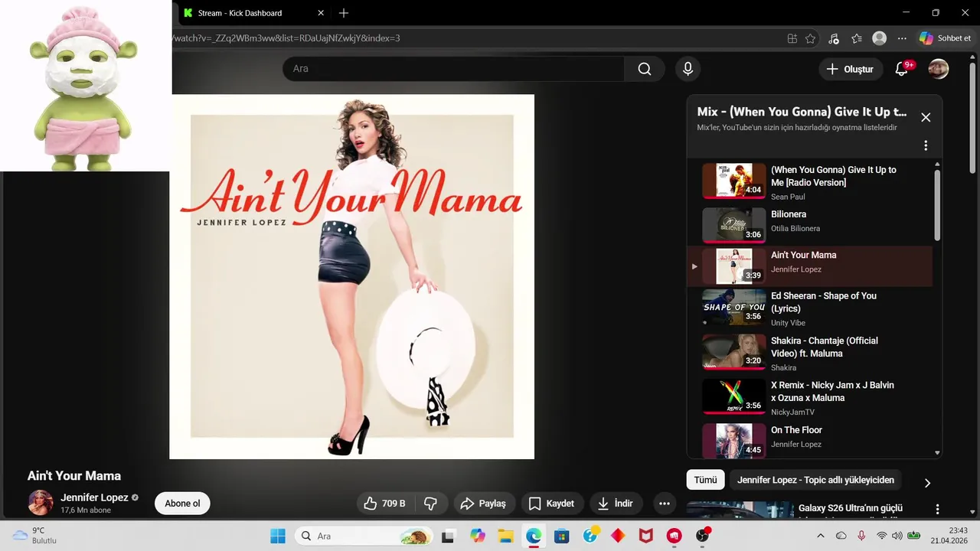Share the video using Paylaş
This screenshot has width=980, height=551.
pos(483,504)
